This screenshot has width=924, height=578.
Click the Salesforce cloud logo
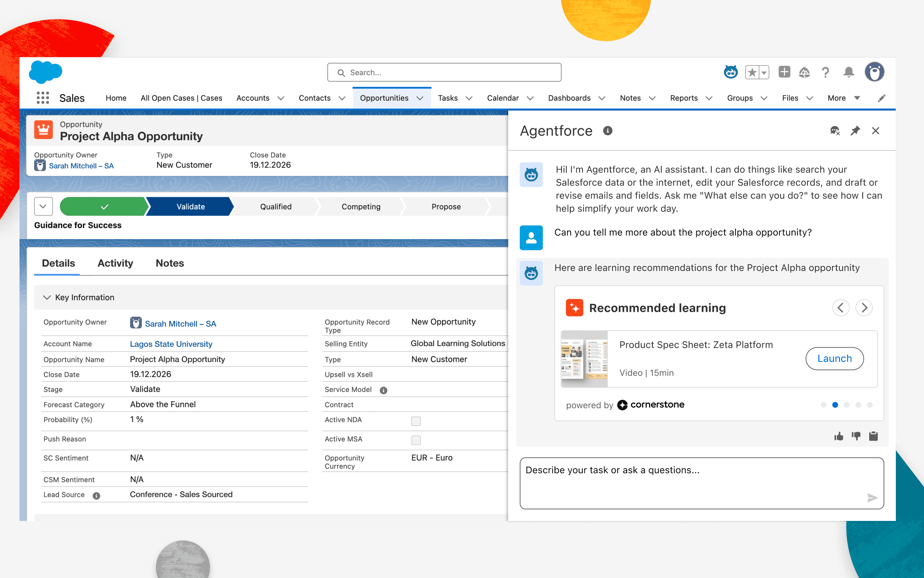(45, 72)
